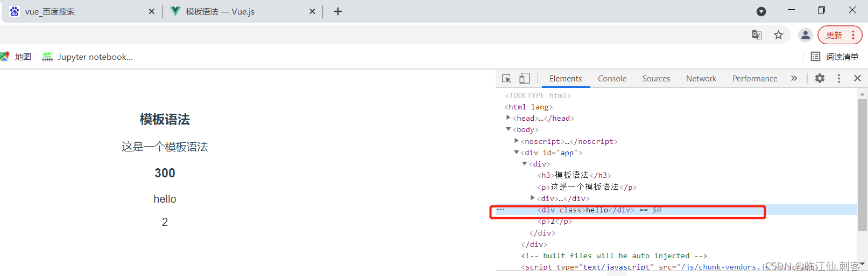This screenshot has width=868, height=276.
Task: Click the 模板语法 page heading
Action: (165, 120)
